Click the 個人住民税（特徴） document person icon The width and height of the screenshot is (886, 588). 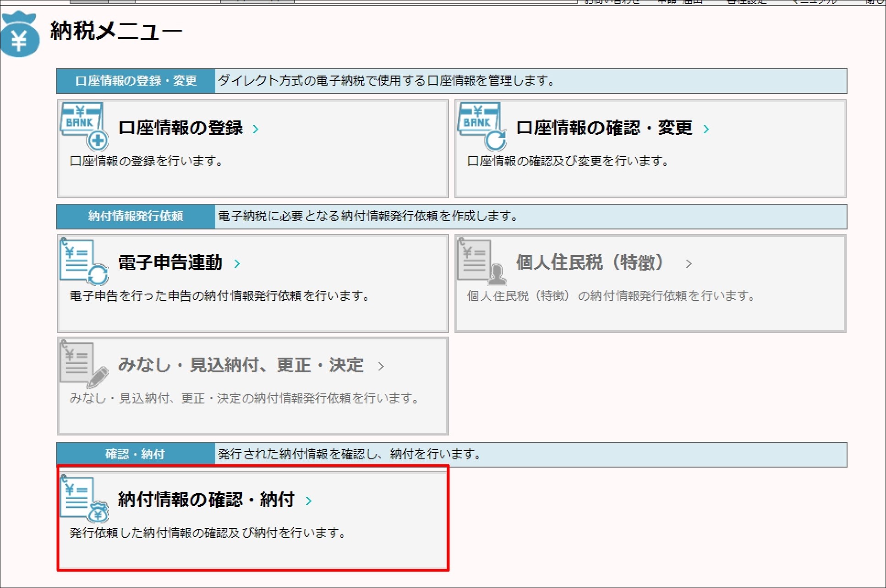(482, 261)
